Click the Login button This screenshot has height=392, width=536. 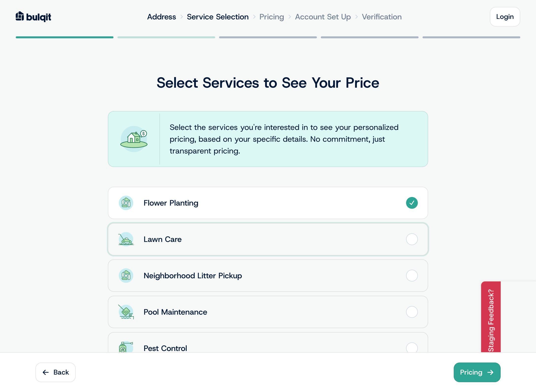click(505, 17)
